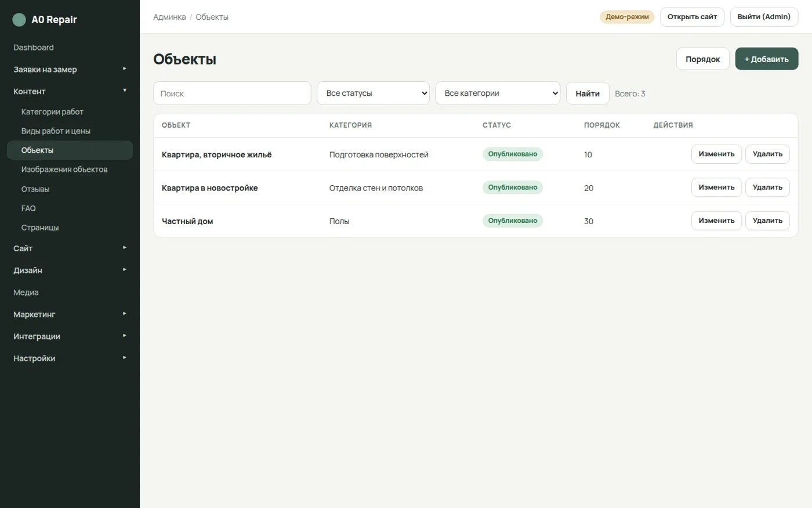Viewport: 812px width, 508px height.
Task: Click the Админка breadcrumb link
Action: [169, 17]
